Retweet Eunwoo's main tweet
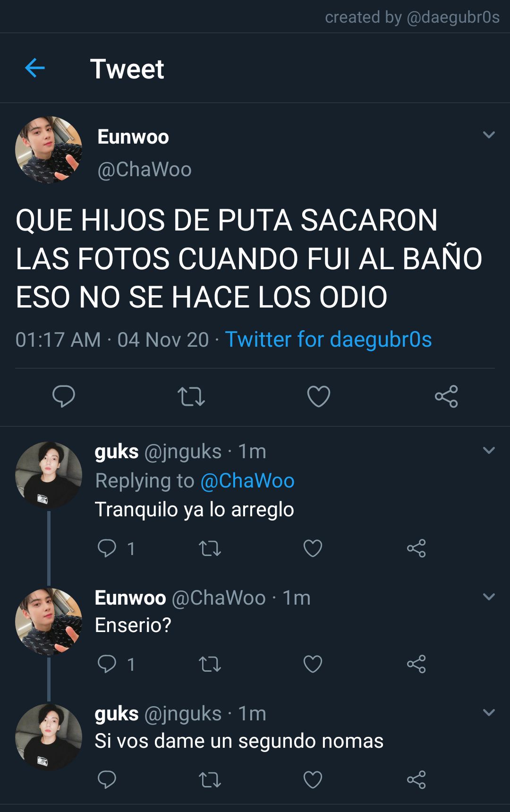This screenshot has height=812, width=510. pos(191,396)
